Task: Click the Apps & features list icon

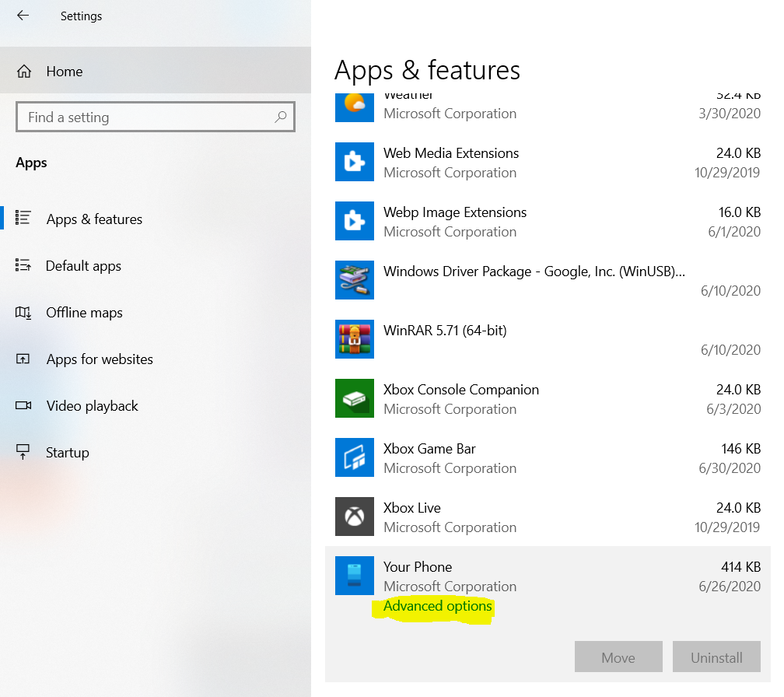Action: tap(23, 218)
